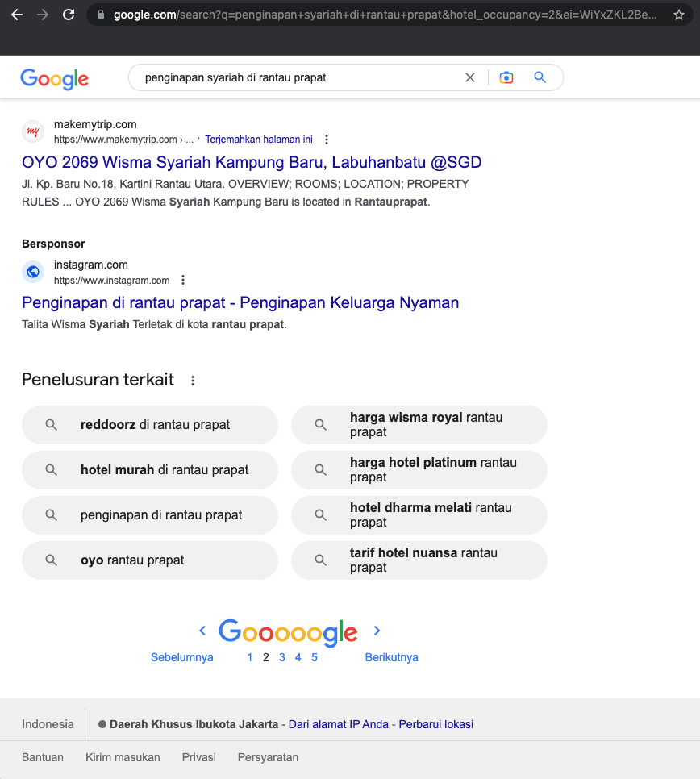Open options menu beside Penelusuran terkait
Image resolution: width=700 pixels, height=779 pixels.
click(193, 381)
